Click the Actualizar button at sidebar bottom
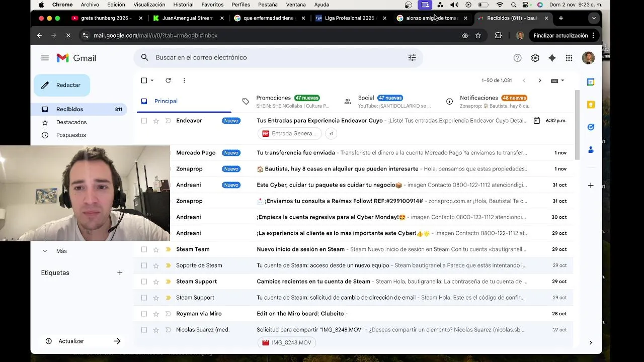The height and width of the screenshot is (362, 644). pos(83,341)
